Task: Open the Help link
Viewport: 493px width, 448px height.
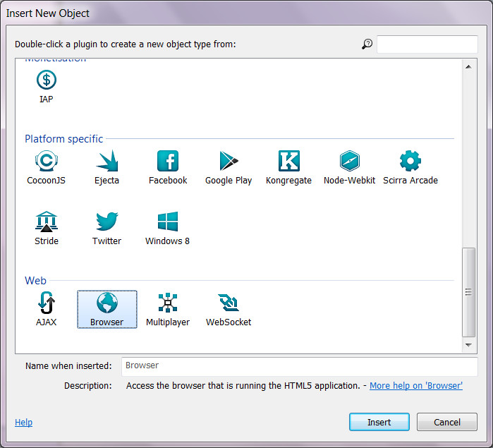Action: [23, 423]
